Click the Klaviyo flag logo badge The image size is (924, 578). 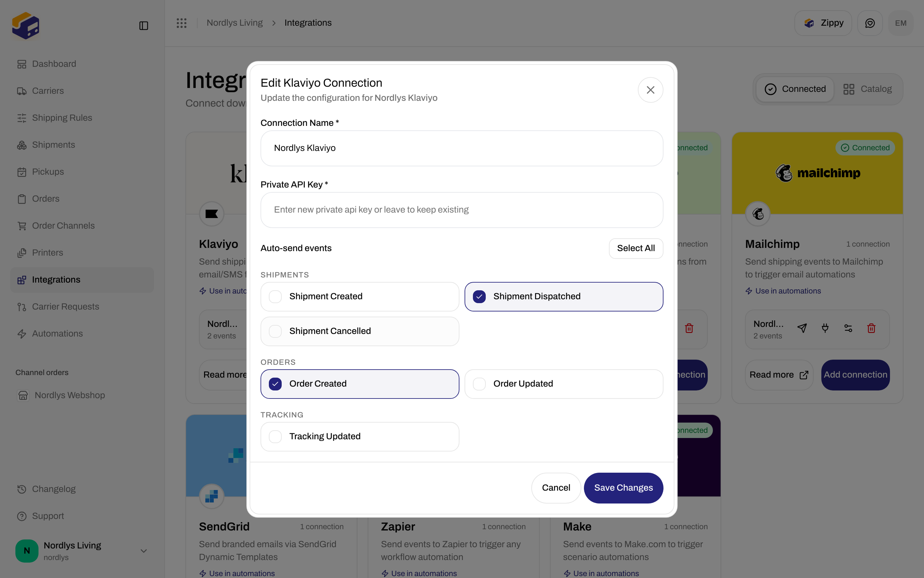[211, 214]
